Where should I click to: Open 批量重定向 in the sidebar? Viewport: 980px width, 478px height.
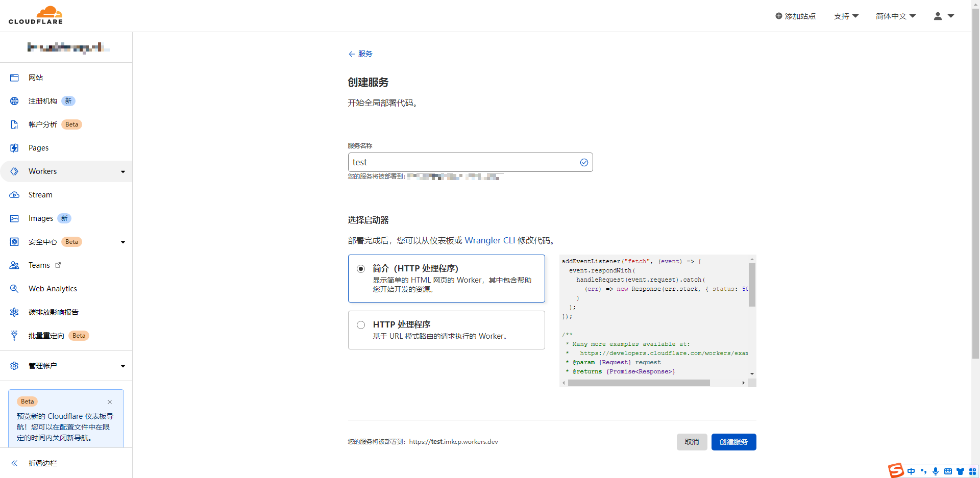[46, 336]
